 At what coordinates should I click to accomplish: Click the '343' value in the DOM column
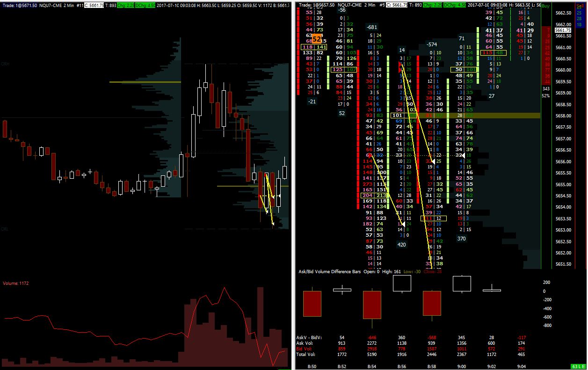[545, 88]
